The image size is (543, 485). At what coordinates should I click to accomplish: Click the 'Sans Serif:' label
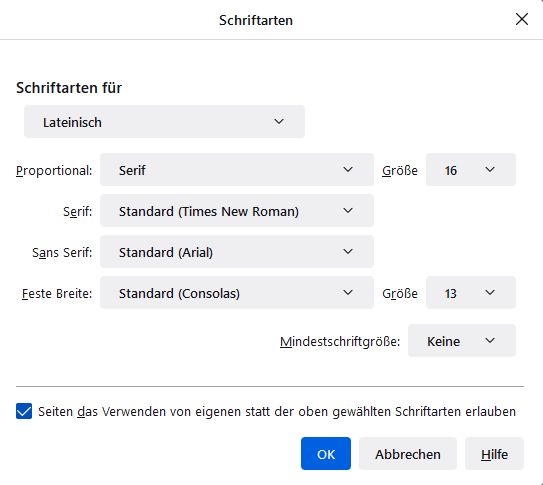[x=62, y=253]
